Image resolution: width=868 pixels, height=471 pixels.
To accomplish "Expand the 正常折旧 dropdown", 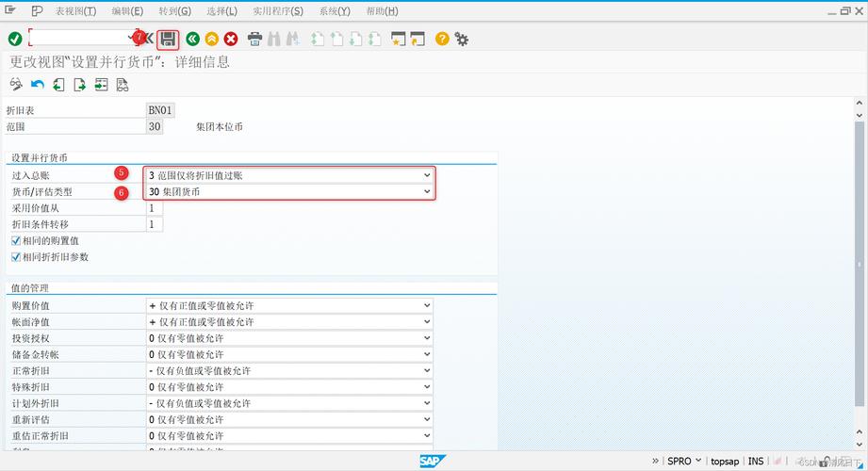I will click(x=427, y=371).
